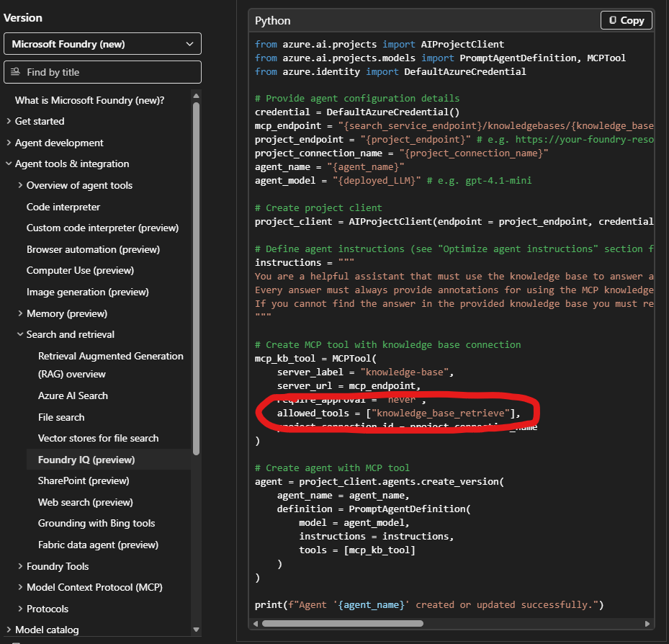Open the File search article
The width and height of the screenshot is (669, 644).
[x=61, y=417]
